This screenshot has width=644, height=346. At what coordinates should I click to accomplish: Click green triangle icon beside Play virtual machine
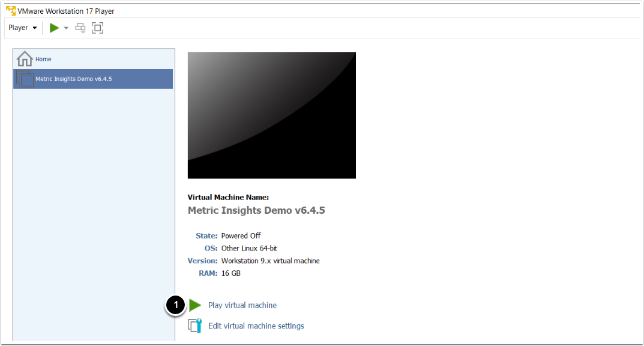click(x=195, y=305)
